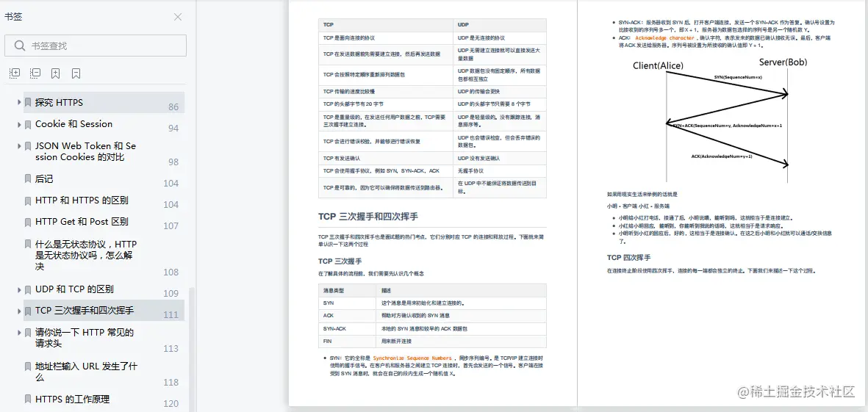Click the SYN-ACK row in message table

pos(432,328)
